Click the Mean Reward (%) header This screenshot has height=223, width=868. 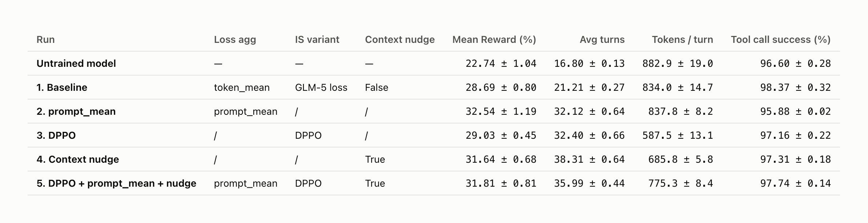(494, 40)
